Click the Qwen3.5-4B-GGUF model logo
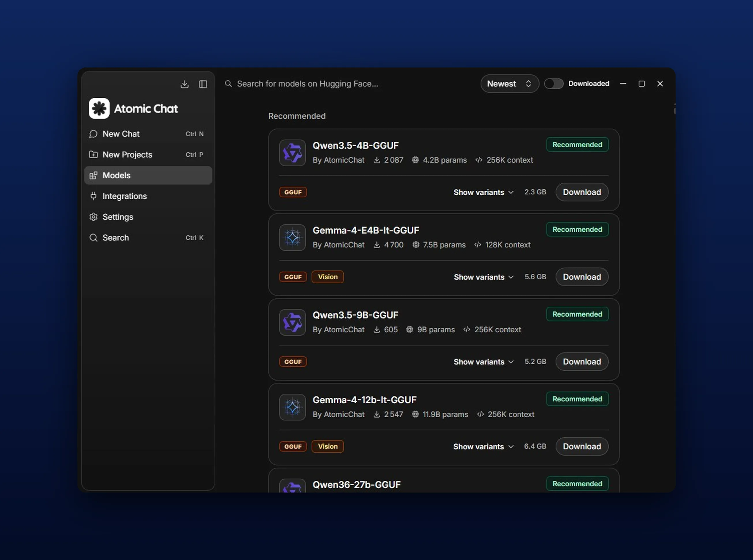The image size is (753, 560). pos(292,153)
